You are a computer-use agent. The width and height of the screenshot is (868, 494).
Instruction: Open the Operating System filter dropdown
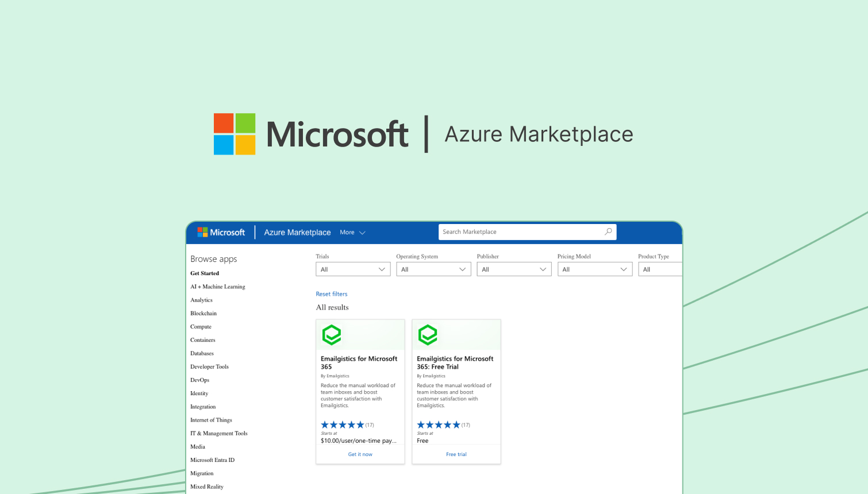[x=433, y=269]
